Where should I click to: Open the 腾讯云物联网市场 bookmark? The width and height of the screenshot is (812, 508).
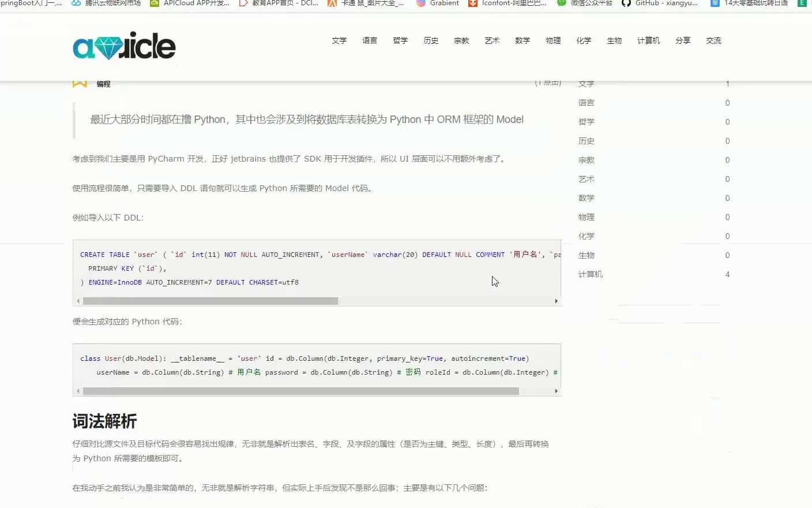[106, 3]
